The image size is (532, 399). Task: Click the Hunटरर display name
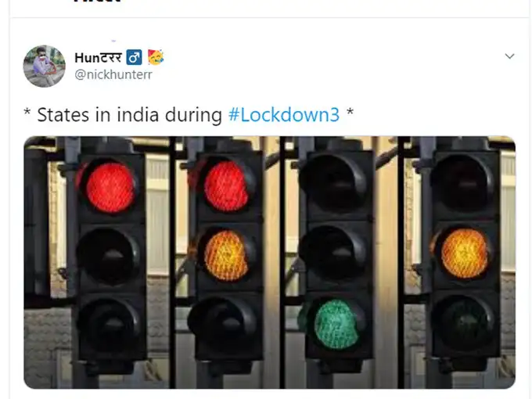98,57
